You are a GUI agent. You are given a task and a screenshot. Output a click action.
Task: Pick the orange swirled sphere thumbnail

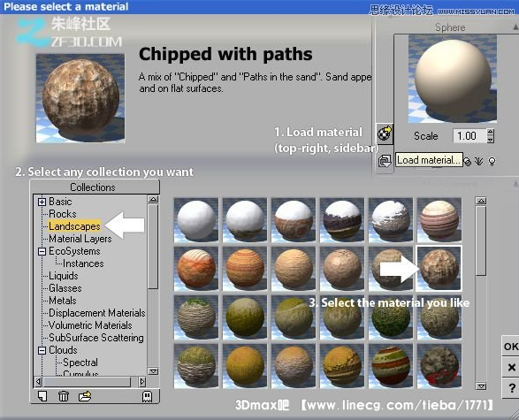196,269
